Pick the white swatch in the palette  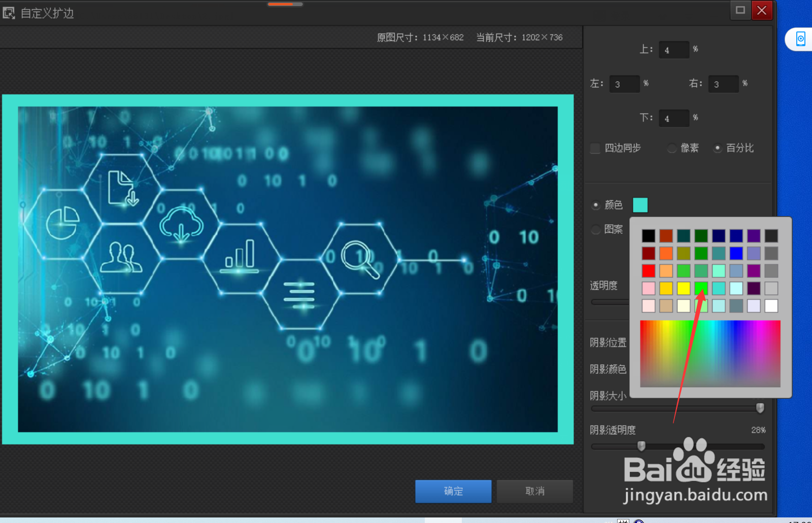click(771, 306)
